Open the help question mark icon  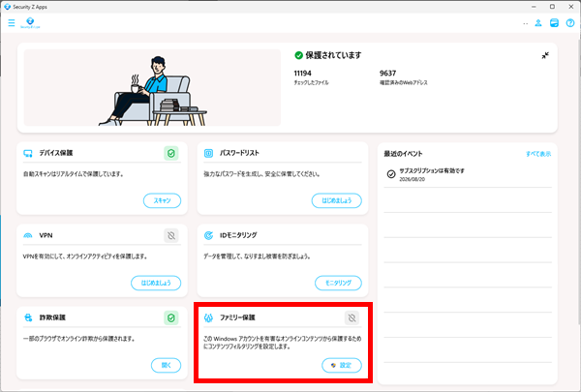pos(570,23)
